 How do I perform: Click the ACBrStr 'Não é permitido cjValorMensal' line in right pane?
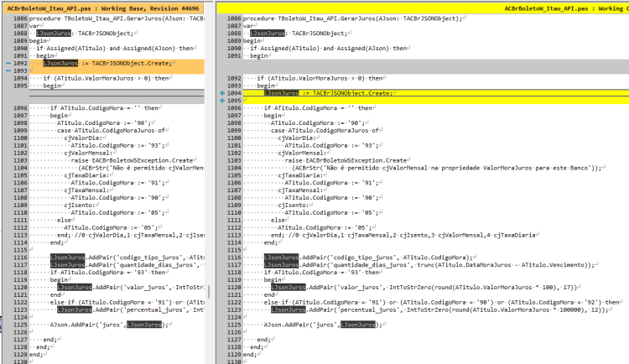pos(446,168)
